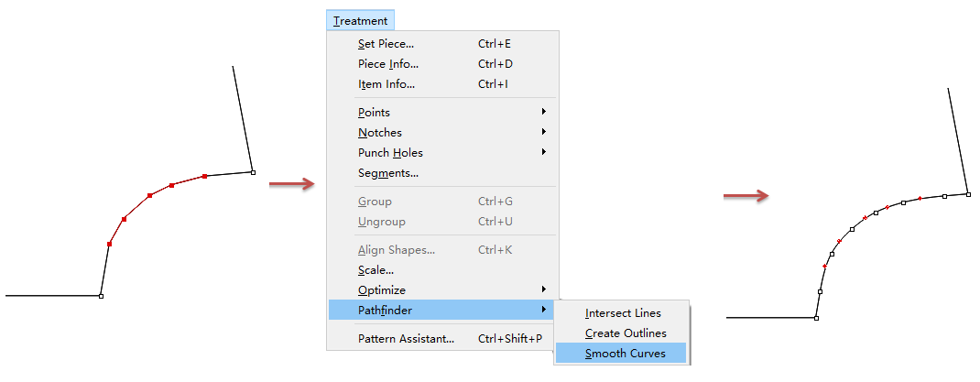This screenshot has height=382, width=980.
Task: Apply Smooth Curves from the submenu
Action: tap(625, 354)
